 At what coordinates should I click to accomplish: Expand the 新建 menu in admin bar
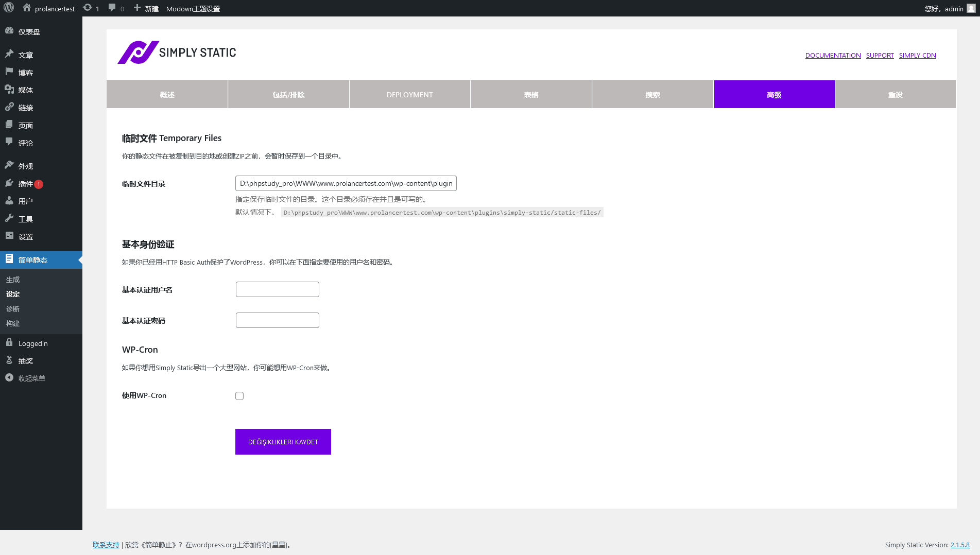(x=146, y=9)
